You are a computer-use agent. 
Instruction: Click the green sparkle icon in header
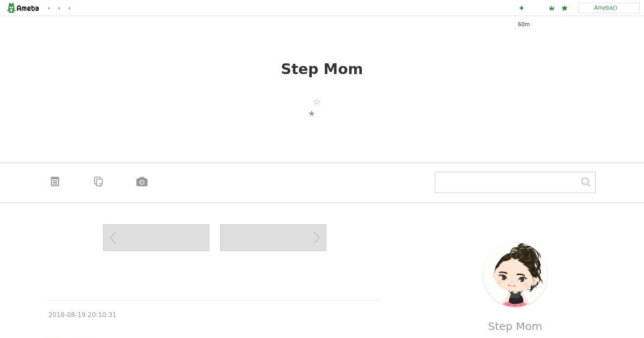(x=522, y=8)
